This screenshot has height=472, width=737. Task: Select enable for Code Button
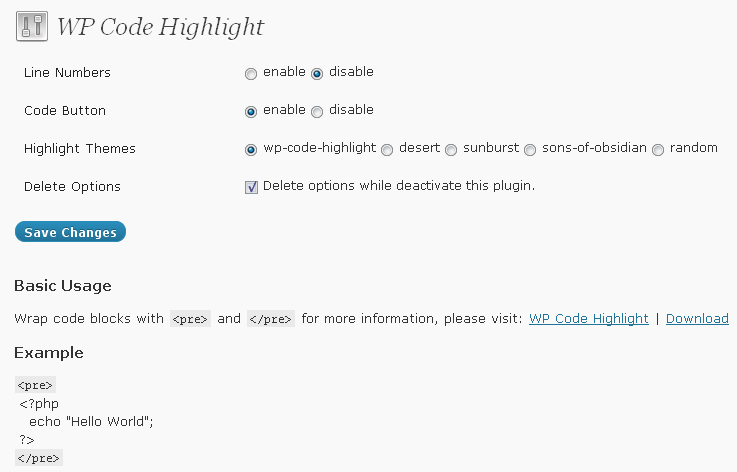click(x=251, y=112)
